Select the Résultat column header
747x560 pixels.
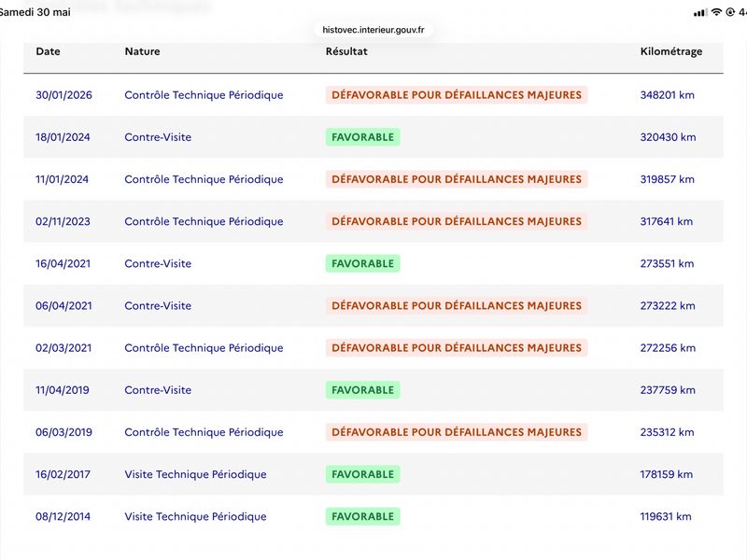click(x=346, y=51)
